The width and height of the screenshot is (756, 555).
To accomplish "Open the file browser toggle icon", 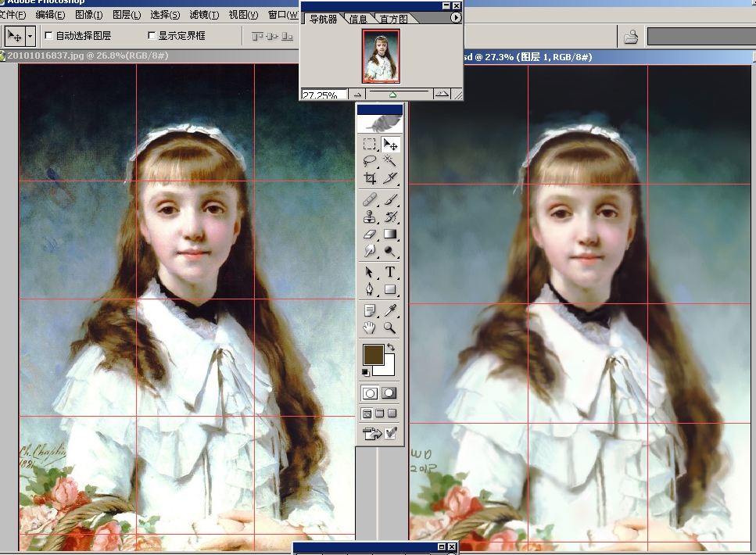I will [x=631, y=37].
